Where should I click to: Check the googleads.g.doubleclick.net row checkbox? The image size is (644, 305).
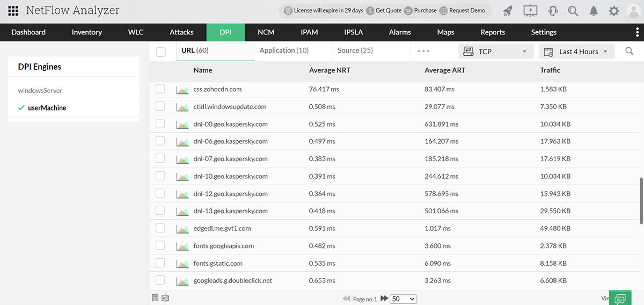point(160,280)
